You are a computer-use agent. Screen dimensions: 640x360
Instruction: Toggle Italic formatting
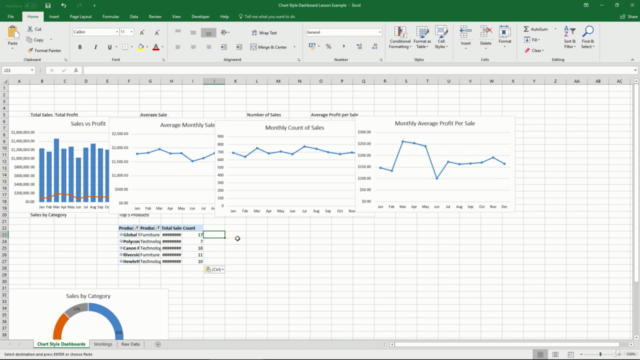95,47
